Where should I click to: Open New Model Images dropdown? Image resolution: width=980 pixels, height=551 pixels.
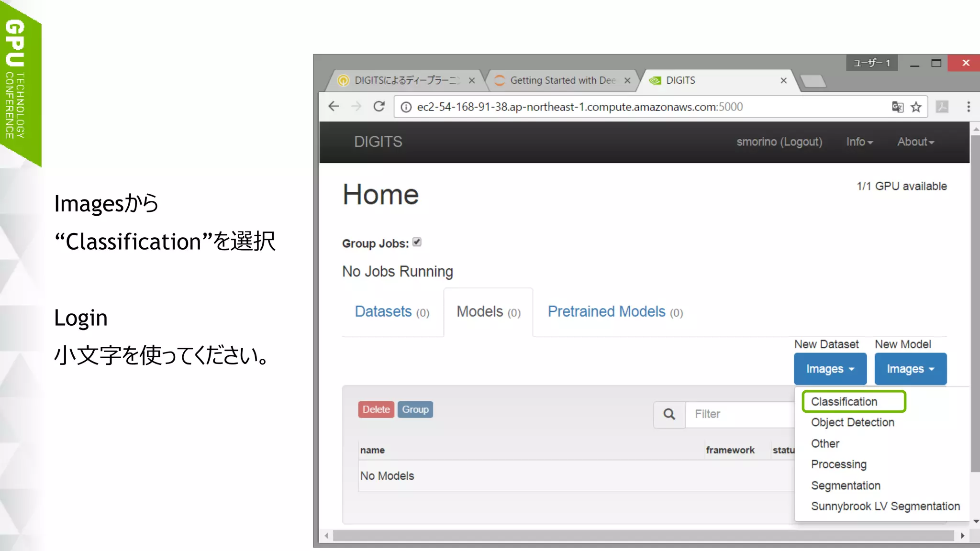(911, 369)
